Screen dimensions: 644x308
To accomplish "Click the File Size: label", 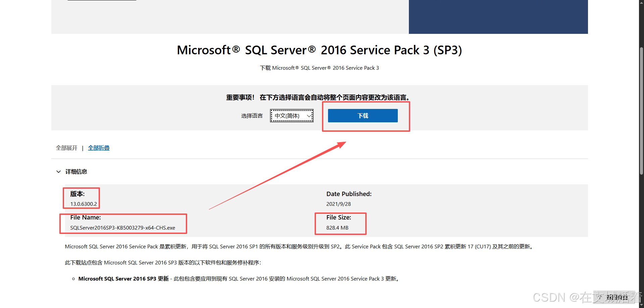I will 339,217.
